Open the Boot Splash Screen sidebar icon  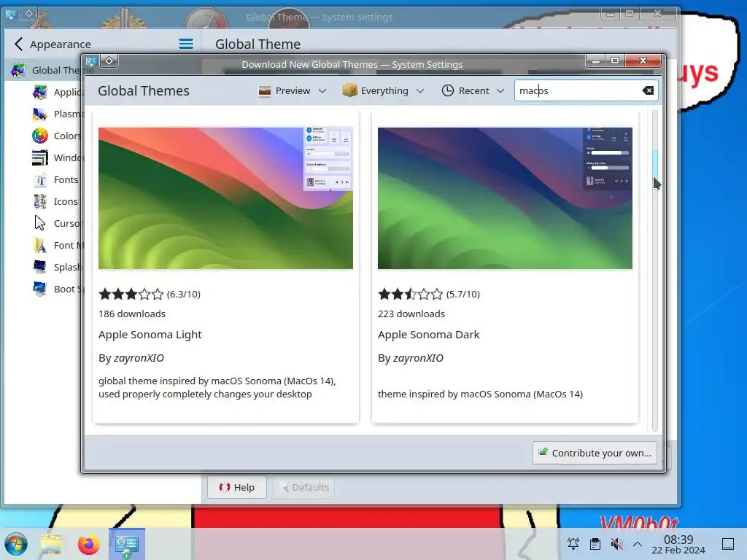tap(40, 289)
